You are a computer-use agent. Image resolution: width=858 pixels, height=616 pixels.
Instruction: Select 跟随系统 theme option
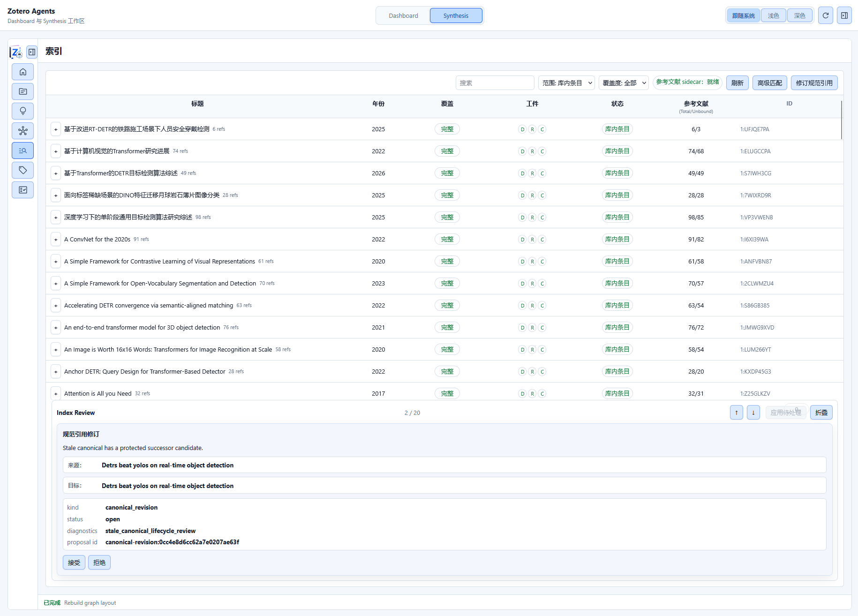click(743, 15)
